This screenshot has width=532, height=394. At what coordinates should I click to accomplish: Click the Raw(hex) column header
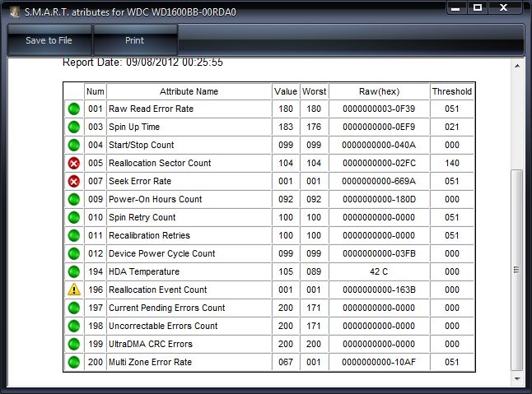tap(380, 91)
